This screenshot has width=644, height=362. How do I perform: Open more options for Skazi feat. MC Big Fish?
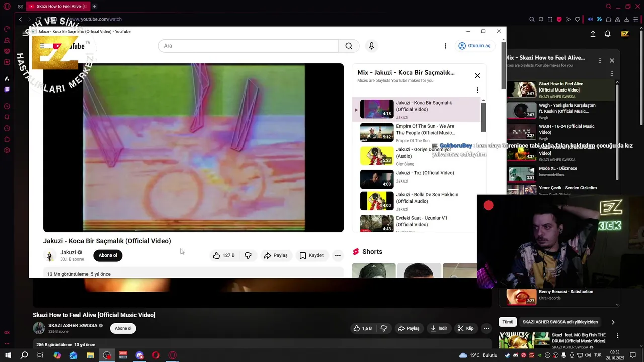tap(617, 336)
